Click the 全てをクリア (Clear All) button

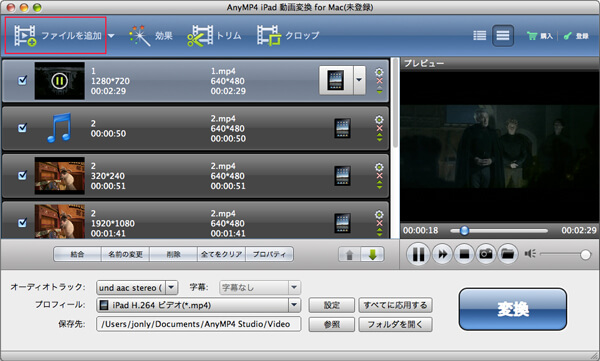pyautogui.click(x=222, y=254)
